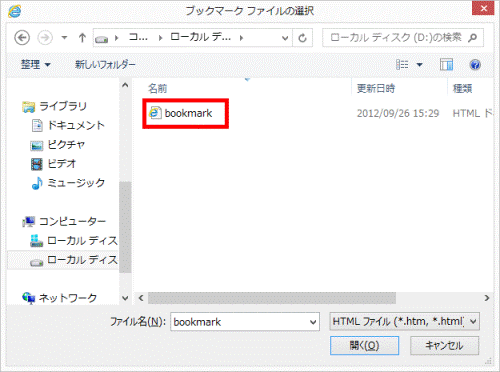500x372 pixels.
Task: Click the bookmark file's IE icon
Action: coord(155,113)
